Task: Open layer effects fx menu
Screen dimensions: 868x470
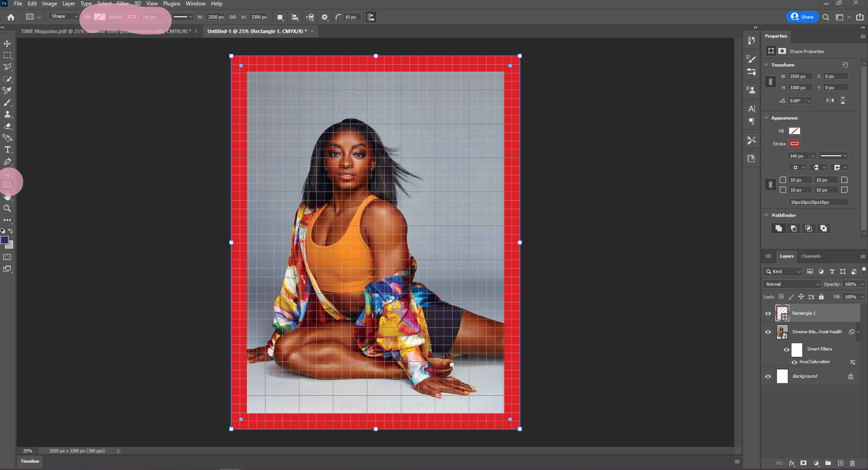Action: (791, 463)
